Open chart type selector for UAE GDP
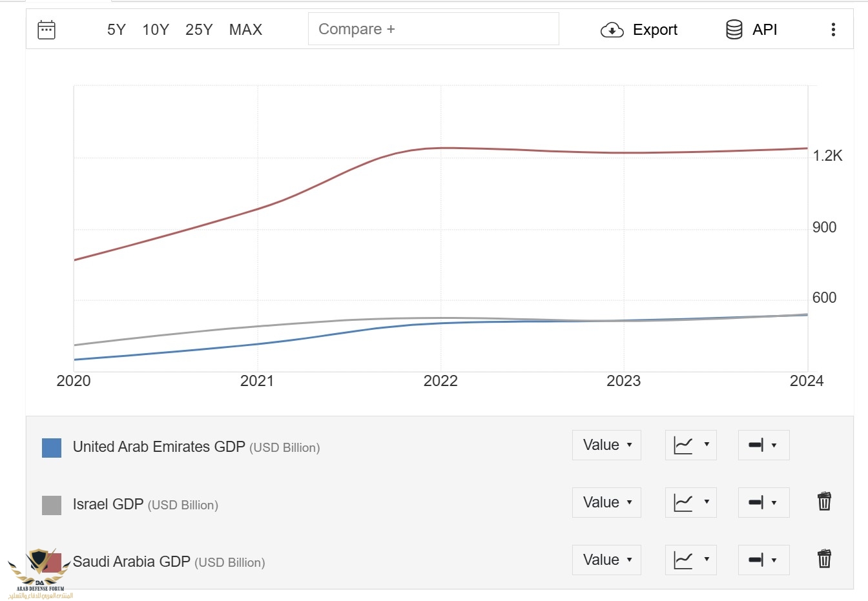The image size is (868, 601). pyautogui.click(x=690, y=445)
